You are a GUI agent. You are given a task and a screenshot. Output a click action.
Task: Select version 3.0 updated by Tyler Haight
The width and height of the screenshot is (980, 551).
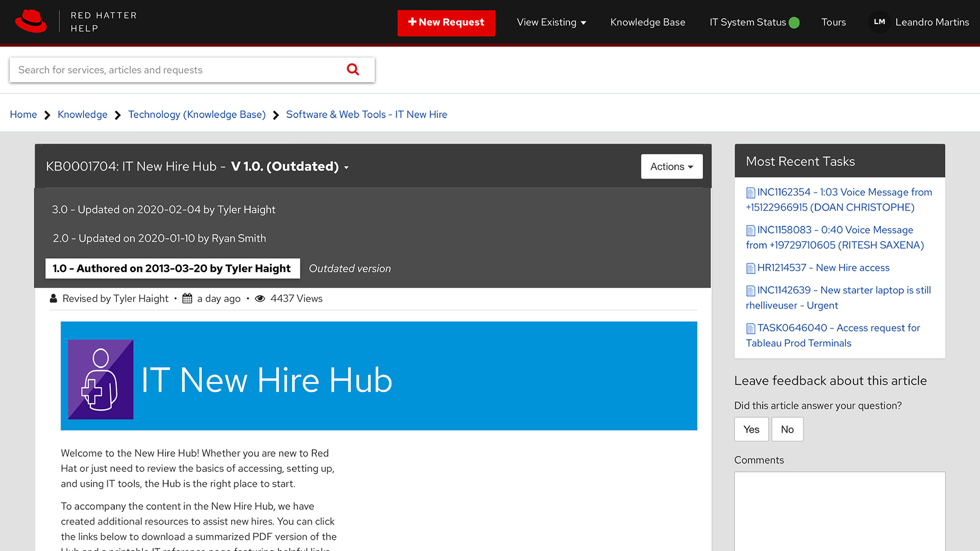point(163,210)
